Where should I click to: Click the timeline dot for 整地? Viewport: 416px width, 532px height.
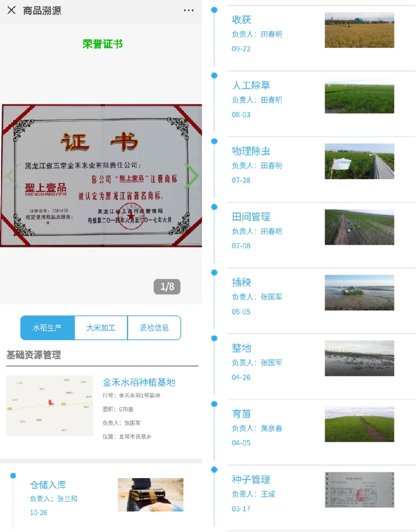point(214,338)
